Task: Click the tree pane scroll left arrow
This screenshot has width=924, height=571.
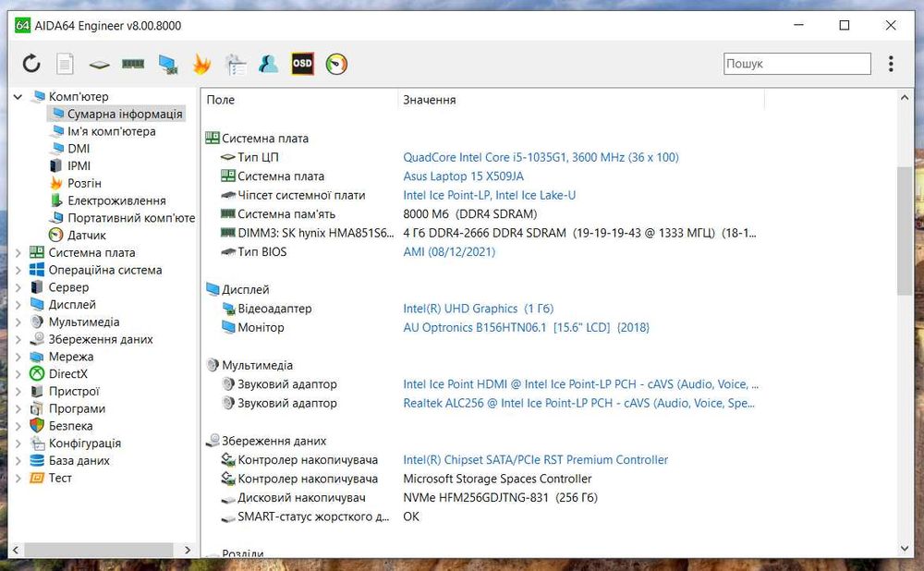Action: [x=16, y=550]
